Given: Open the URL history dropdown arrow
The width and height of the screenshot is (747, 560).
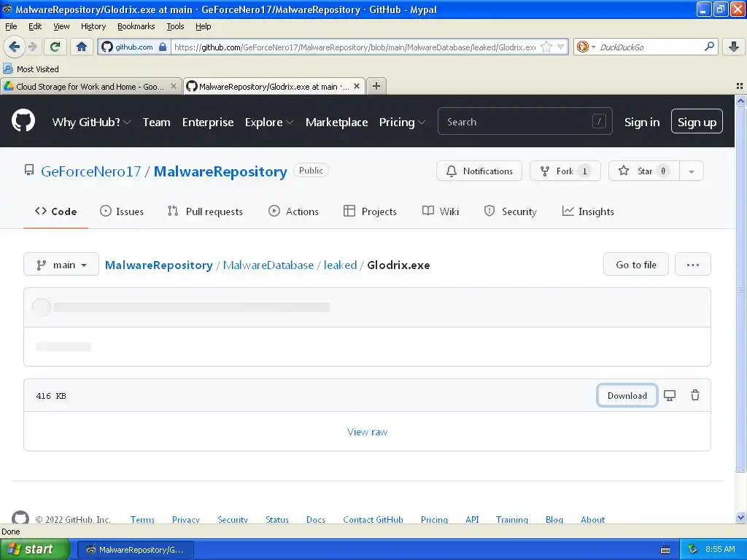Looking at the screenshot, I should click(x=561, y=47).
